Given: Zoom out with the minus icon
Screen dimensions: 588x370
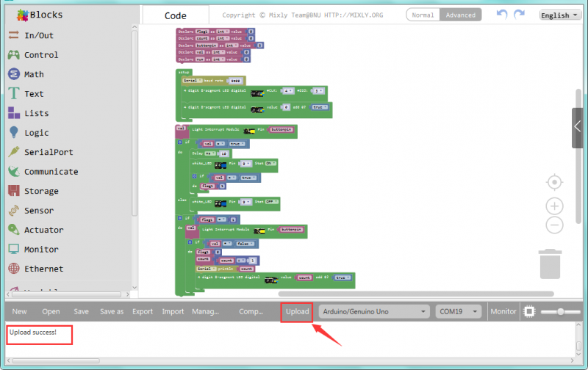Looking at the screenshot, I should tap(555, 225).
